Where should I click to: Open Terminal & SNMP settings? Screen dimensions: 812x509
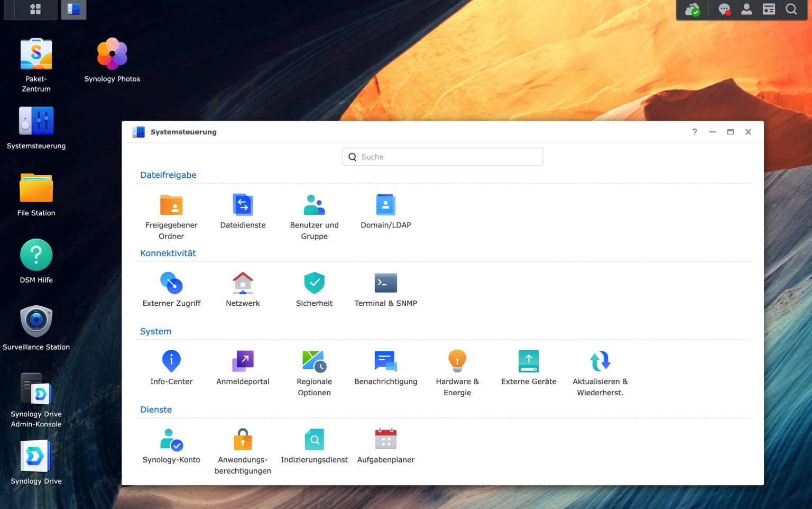coord(385,290)
